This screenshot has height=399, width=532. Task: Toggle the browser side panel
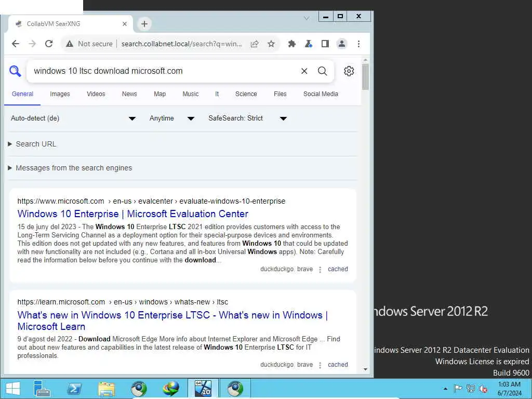coord(325,44)
